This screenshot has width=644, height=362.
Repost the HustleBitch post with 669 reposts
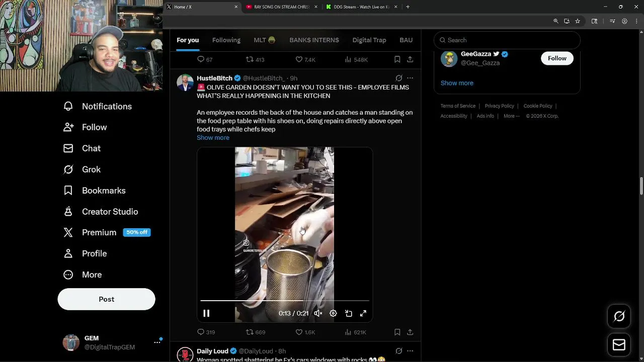255,332
